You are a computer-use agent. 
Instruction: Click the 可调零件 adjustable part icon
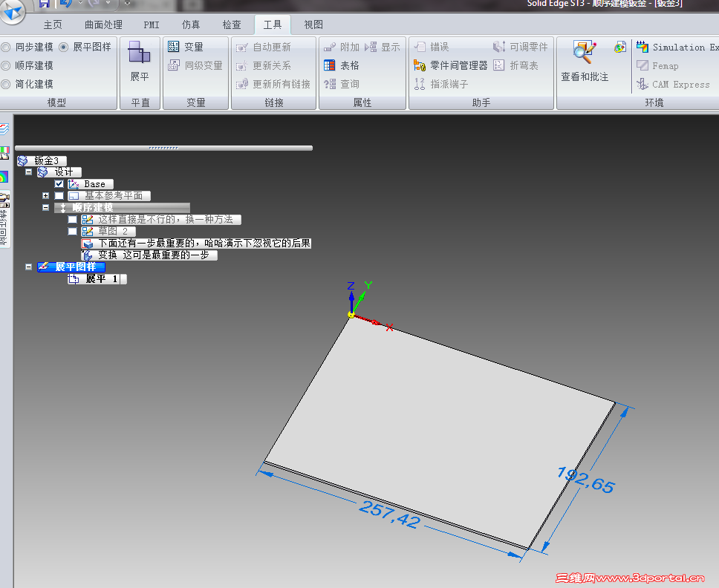click(x=499, y=47)
